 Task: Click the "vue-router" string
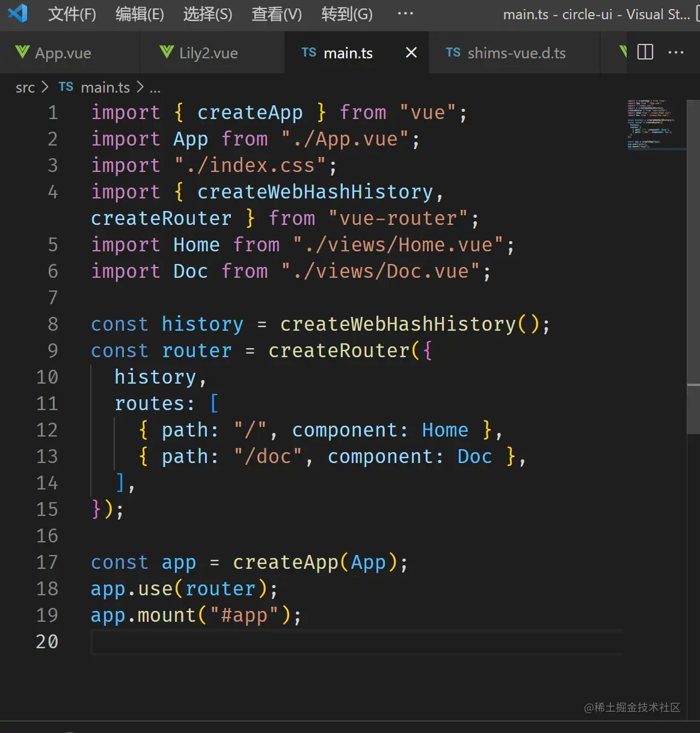click(398, 218)
